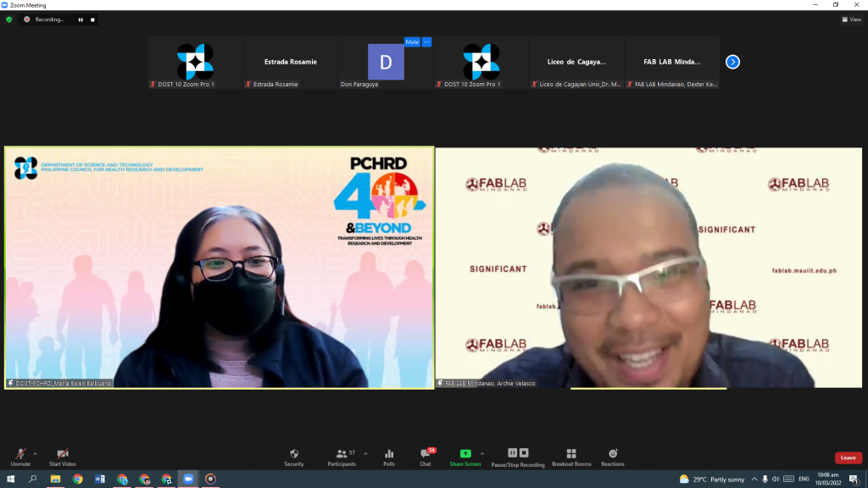Open Breakout Rooms
868x488 pixels.
tap(571, 457)
